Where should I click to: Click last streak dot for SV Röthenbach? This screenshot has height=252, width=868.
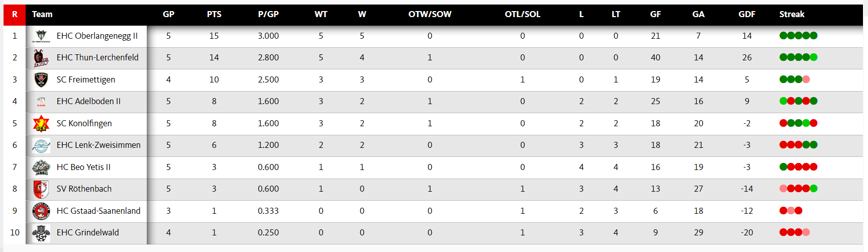814,189
